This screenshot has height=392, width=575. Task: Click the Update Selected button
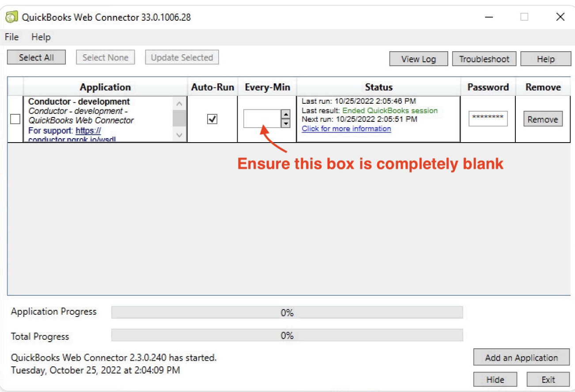pos(182,57)
